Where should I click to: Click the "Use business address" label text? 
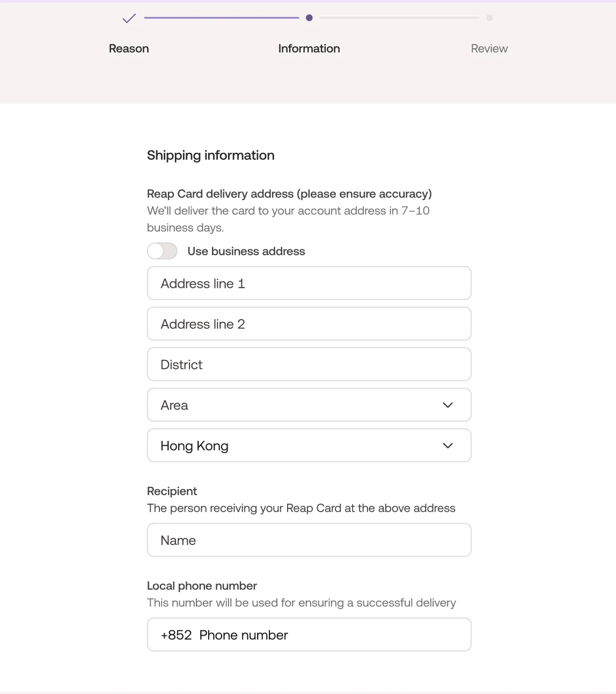pyautogui.click(x=246, y=251)
